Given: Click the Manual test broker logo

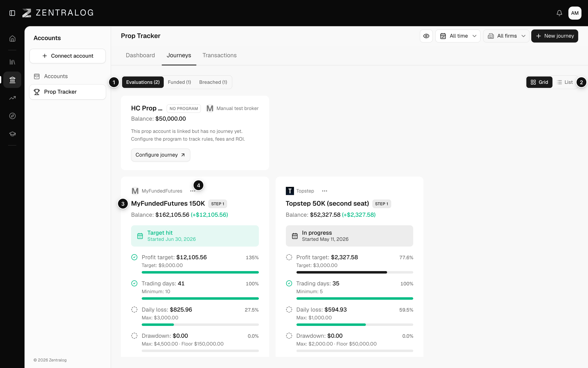Looking at the screenshot, I should click(x=210, y=108).
